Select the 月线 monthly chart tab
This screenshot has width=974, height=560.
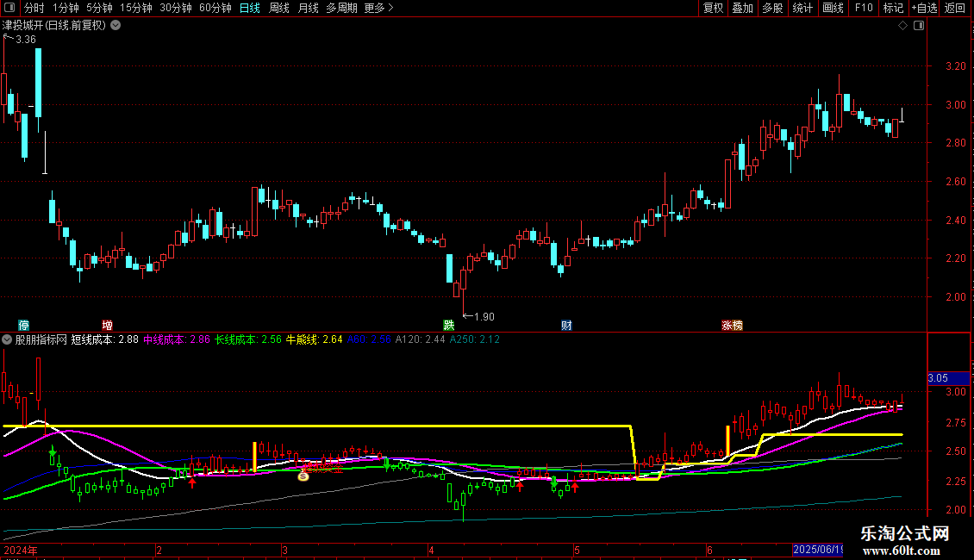pos(308,8)
